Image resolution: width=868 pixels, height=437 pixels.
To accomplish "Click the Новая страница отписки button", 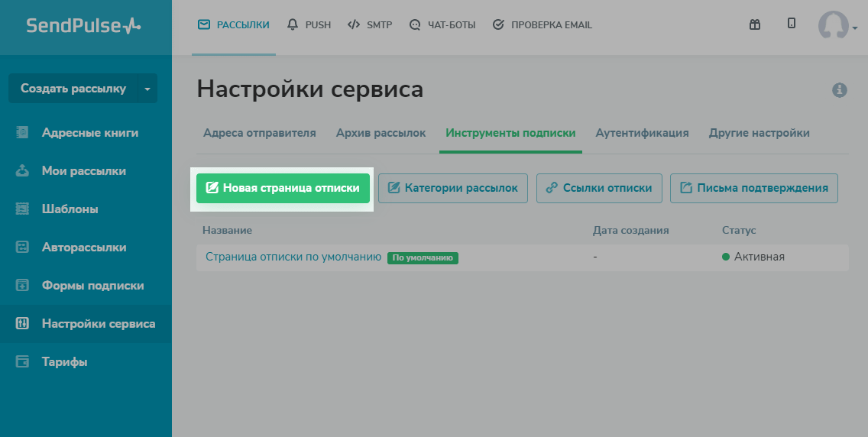I will [283, 188].
